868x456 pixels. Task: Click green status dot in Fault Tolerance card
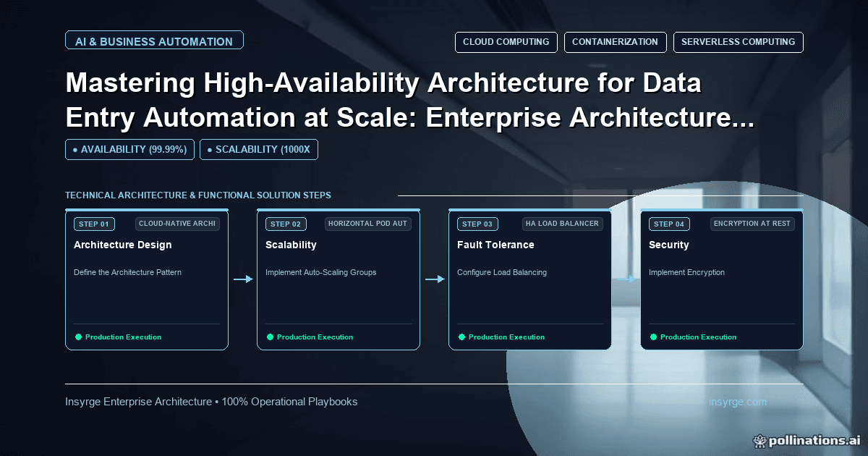point(461,337)
